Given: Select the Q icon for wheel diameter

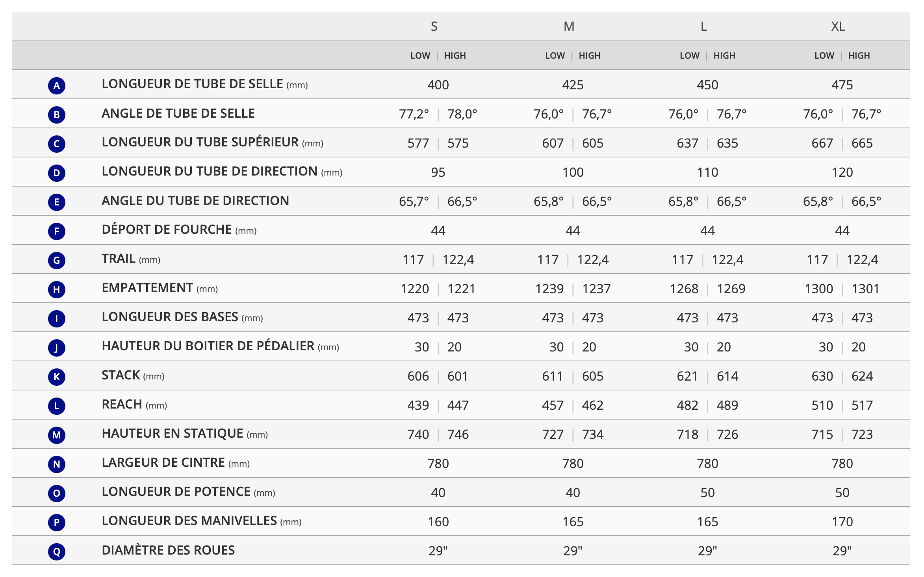Looking at the screenshot, I should (57, 551).
